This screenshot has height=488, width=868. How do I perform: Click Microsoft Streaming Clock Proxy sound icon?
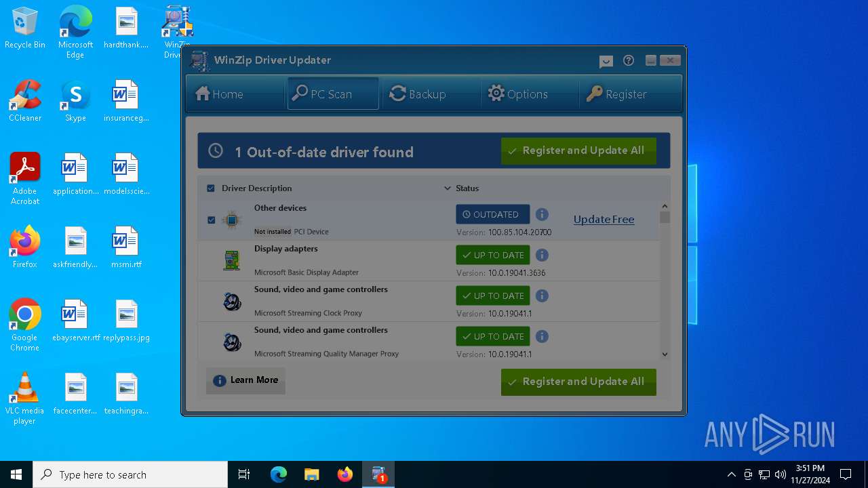[232, 301]
